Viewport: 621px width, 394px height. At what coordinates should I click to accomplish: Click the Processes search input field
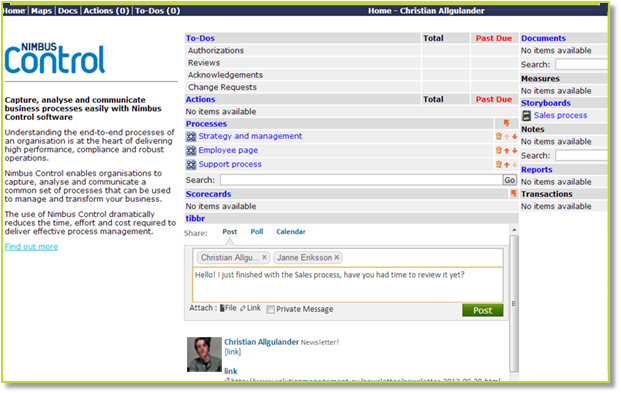tap(361, 180)
